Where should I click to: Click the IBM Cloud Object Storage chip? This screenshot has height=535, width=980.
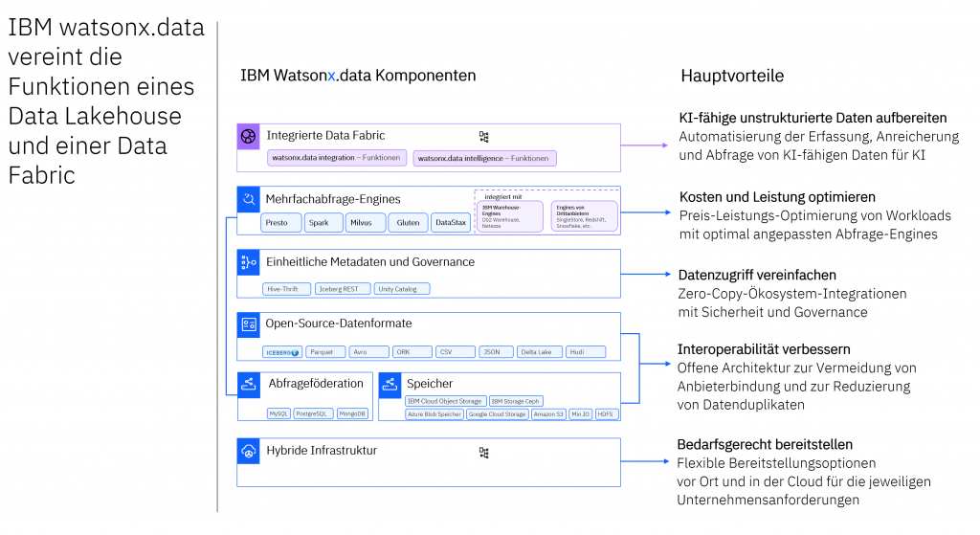tap(444, 401)
